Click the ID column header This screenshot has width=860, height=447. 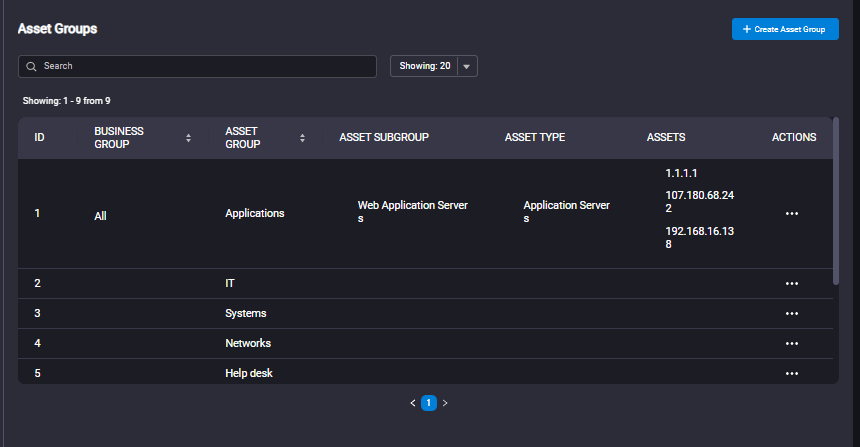click(39, 138)
